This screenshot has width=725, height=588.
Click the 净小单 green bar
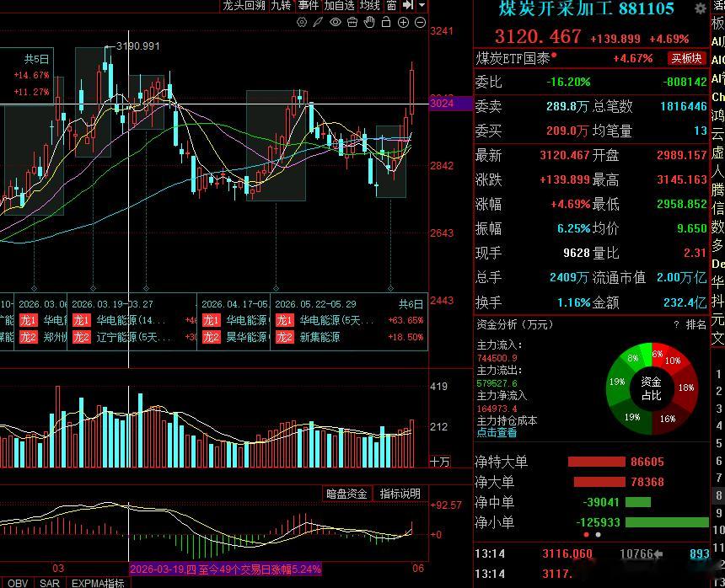click(667, 522)
